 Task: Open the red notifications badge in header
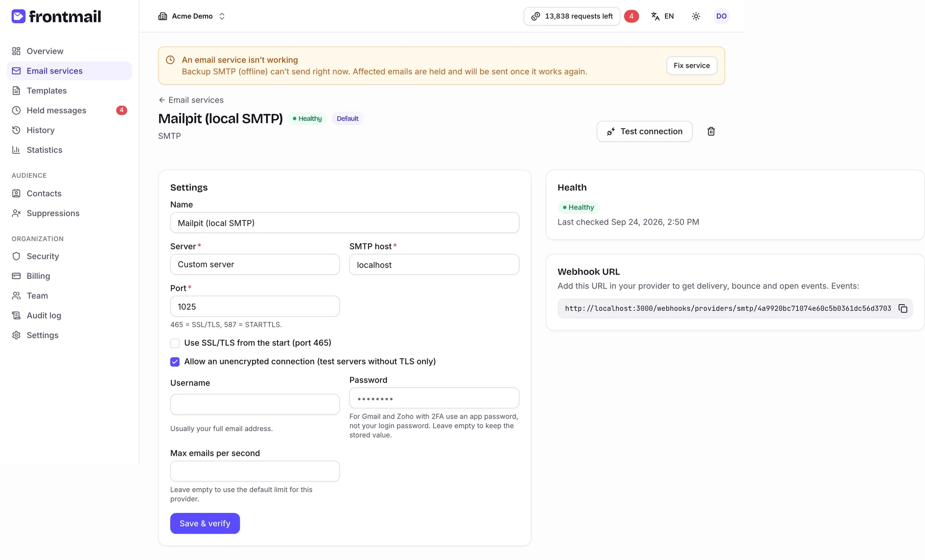(x=631, y=16)
